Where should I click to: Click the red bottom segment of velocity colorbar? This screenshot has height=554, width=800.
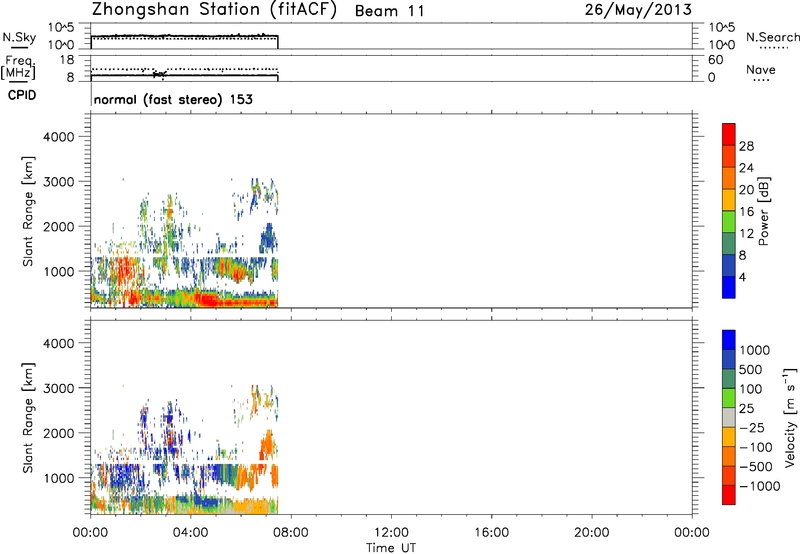click(729, 495)
